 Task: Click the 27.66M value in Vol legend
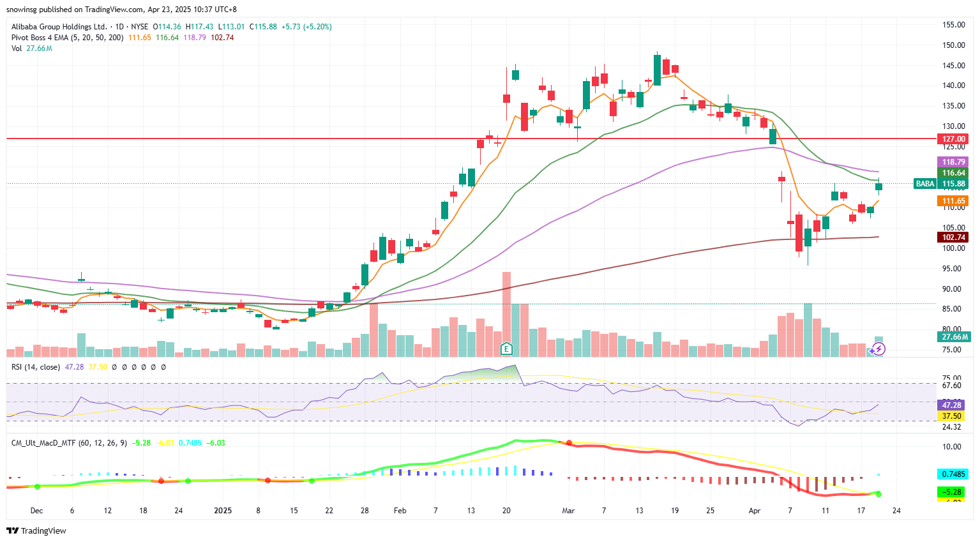(x=39, y=49)
